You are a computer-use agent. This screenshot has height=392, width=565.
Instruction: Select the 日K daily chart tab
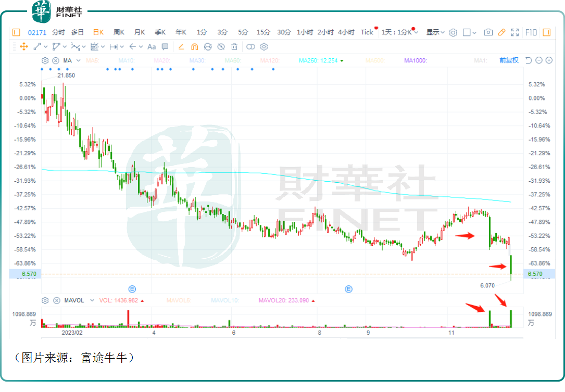[x=98, y=32]
